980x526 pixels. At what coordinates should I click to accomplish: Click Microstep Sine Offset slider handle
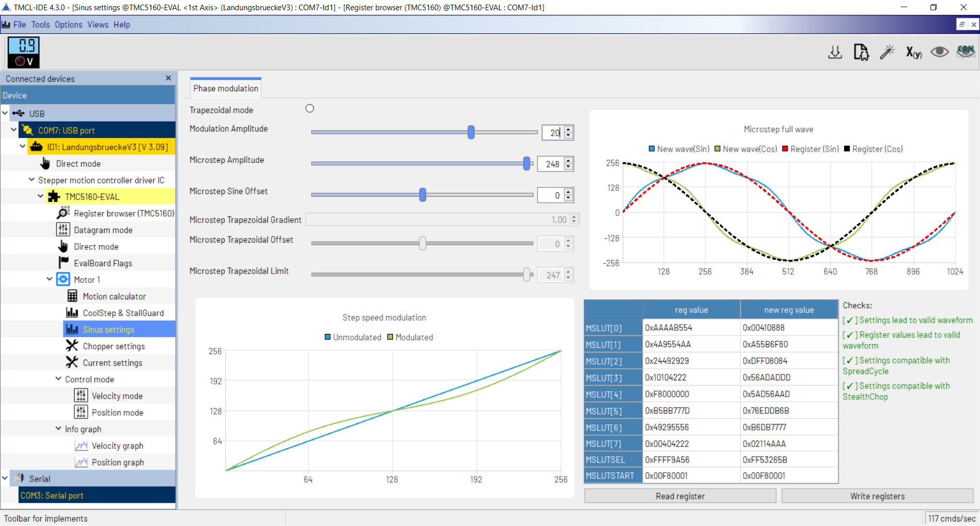coord(423,195)
